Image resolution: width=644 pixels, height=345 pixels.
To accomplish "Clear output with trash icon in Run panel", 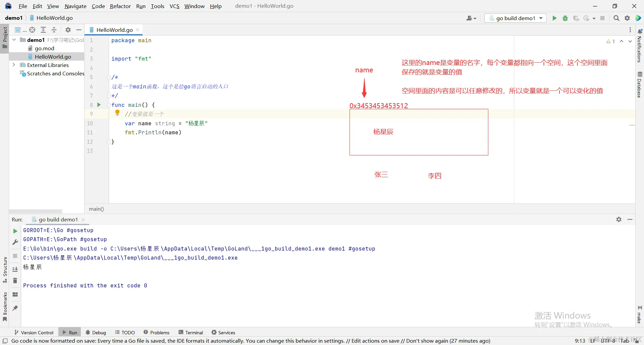I will (15, 281).
